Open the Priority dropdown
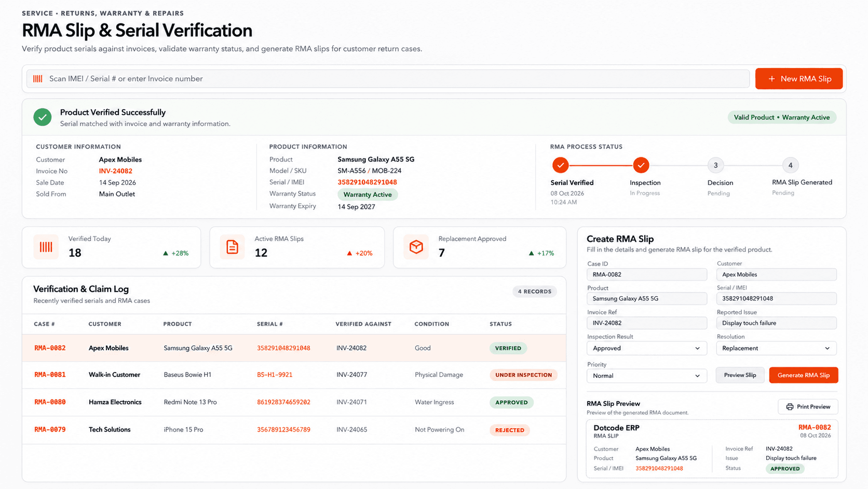Image resolution: width=868 pixels, height=489 pixels. tap(647, 376)
